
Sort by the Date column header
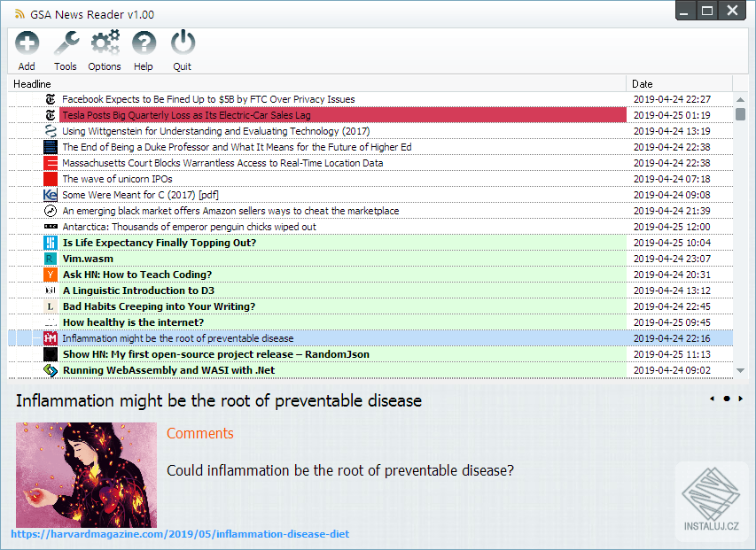tap(680, 84)
